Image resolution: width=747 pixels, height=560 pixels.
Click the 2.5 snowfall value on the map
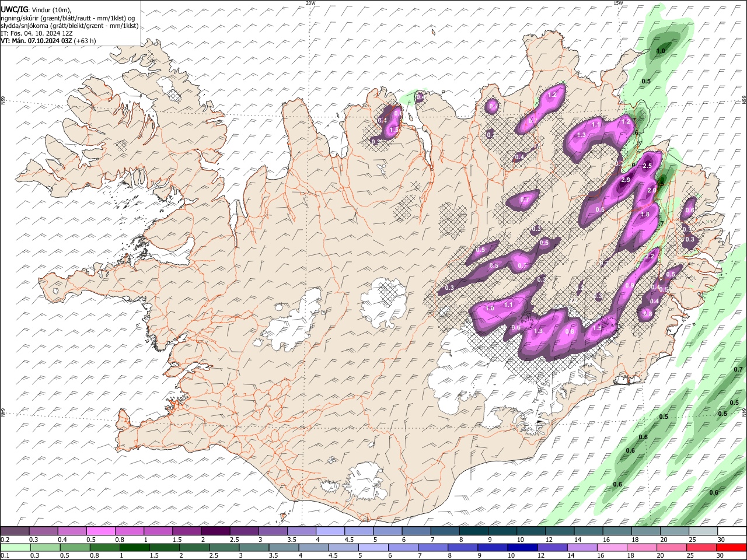point(647,166)
